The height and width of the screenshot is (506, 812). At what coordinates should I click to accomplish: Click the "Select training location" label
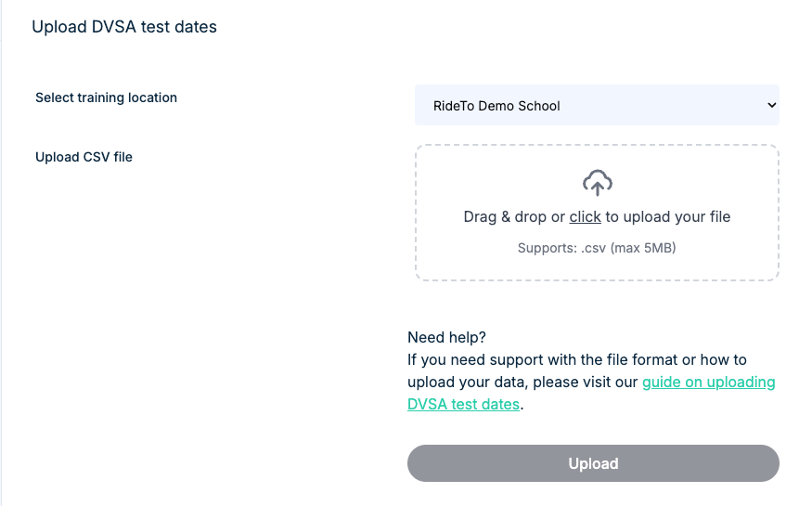[106, 97]
